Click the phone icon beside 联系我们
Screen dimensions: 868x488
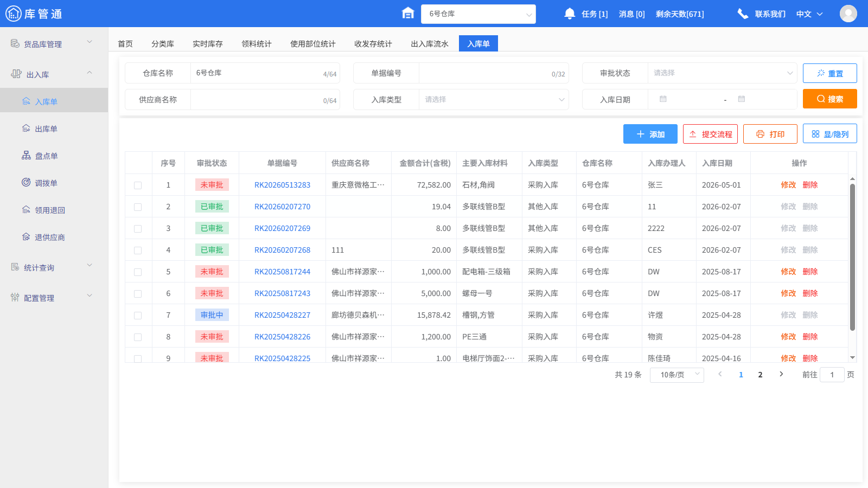[743, 14]
